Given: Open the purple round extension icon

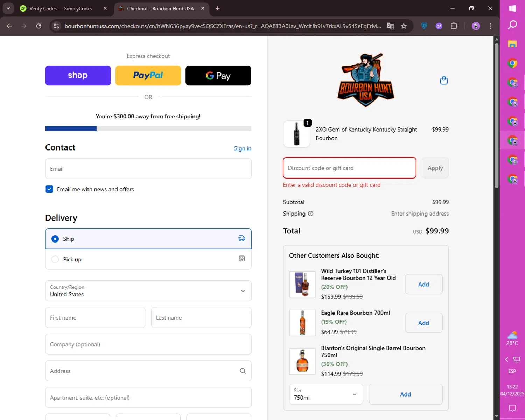Looking at the screenshot, I should [439, 26].
